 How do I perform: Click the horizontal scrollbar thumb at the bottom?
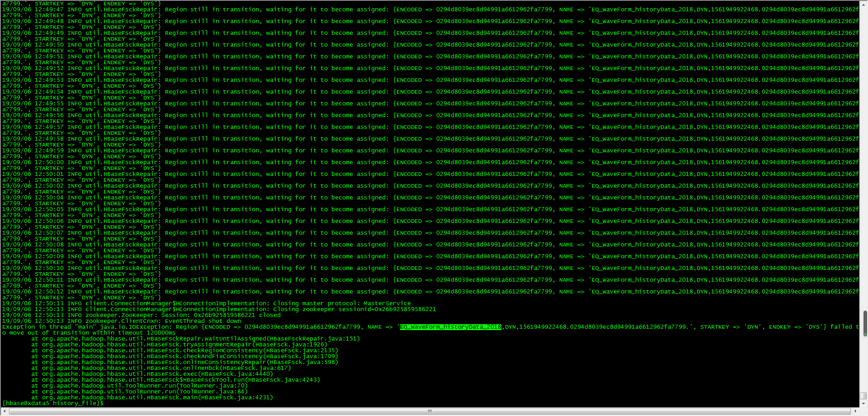tap(430, 411)
